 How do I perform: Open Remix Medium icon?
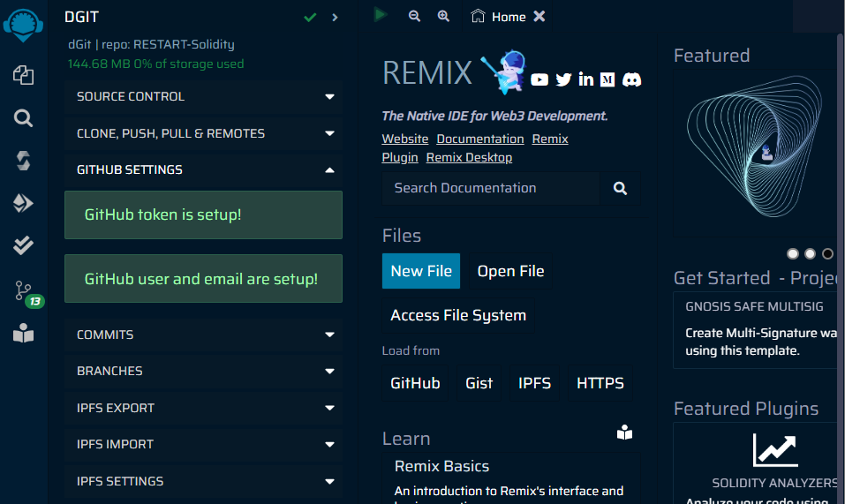pyautogui.click(x=607, y=79)
